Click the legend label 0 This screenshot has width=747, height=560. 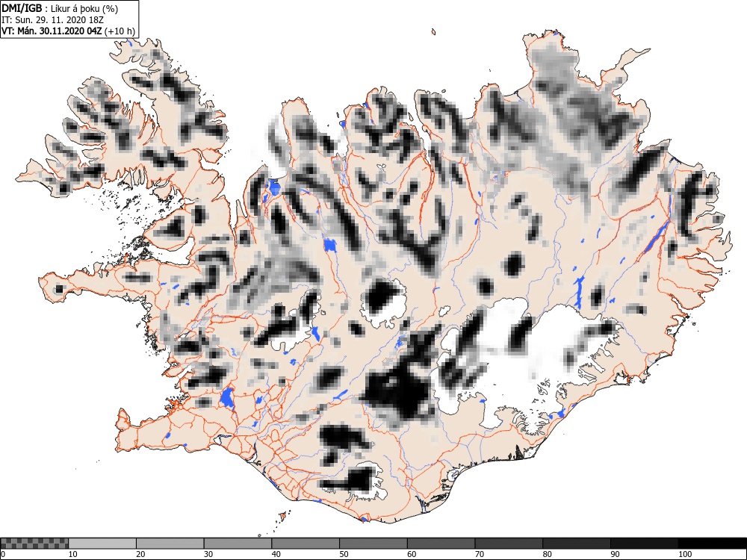(x=3, y=554)
